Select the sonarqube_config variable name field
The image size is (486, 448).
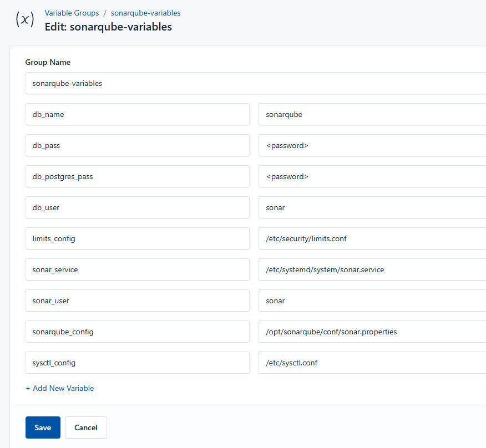tap(137, 332)
